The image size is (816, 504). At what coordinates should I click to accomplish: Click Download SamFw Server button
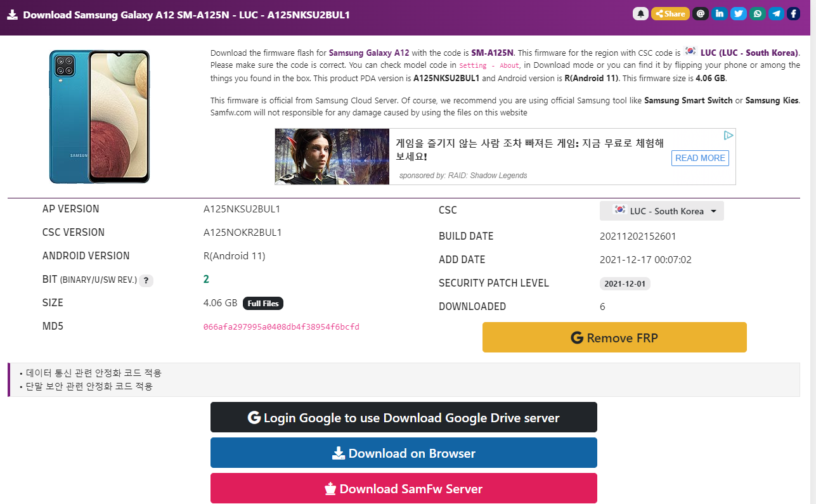coord(404,488)
